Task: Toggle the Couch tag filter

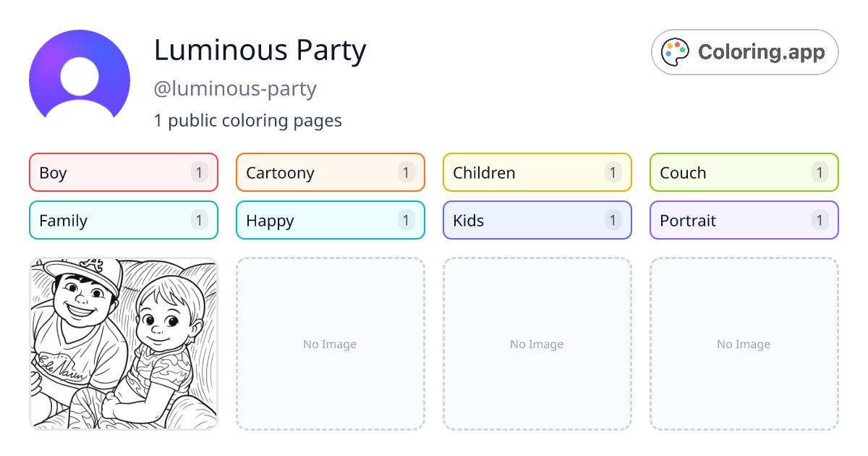Action: (744, 172)
